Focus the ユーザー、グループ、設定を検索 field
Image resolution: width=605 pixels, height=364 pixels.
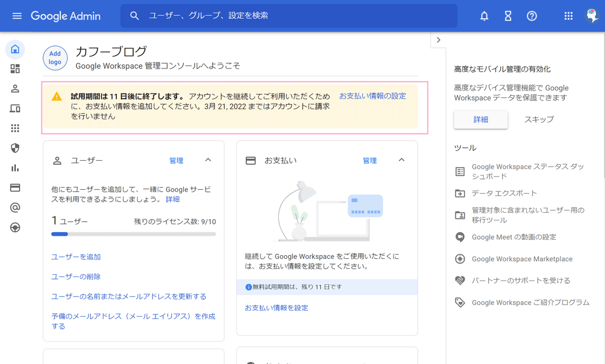(x=288, y=16)
